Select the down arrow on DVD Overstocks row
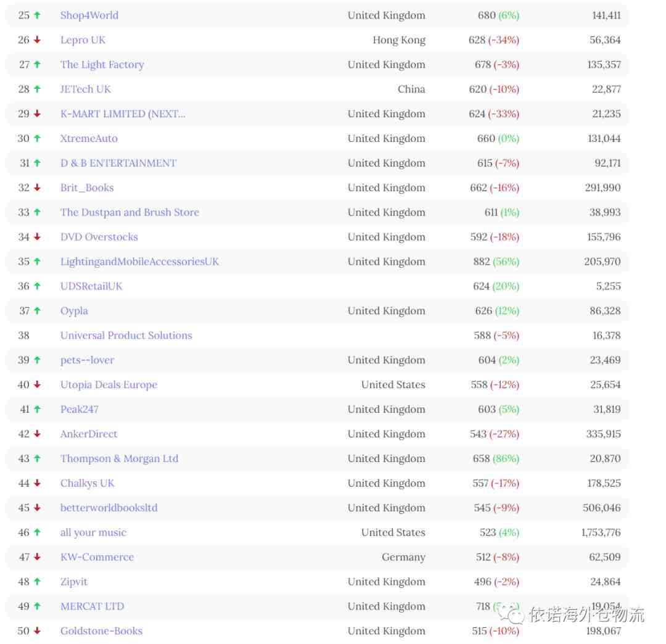Screen dimensions: 666x644 38,237
